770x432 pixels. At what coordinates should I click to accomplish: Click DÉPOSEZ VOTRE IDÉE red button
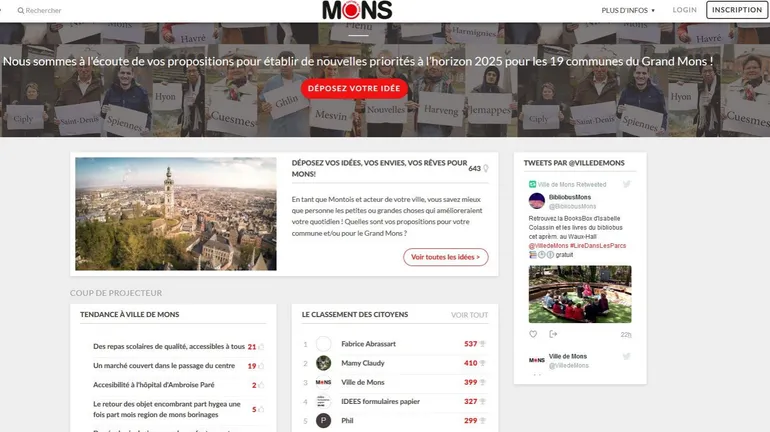(354, 88)
